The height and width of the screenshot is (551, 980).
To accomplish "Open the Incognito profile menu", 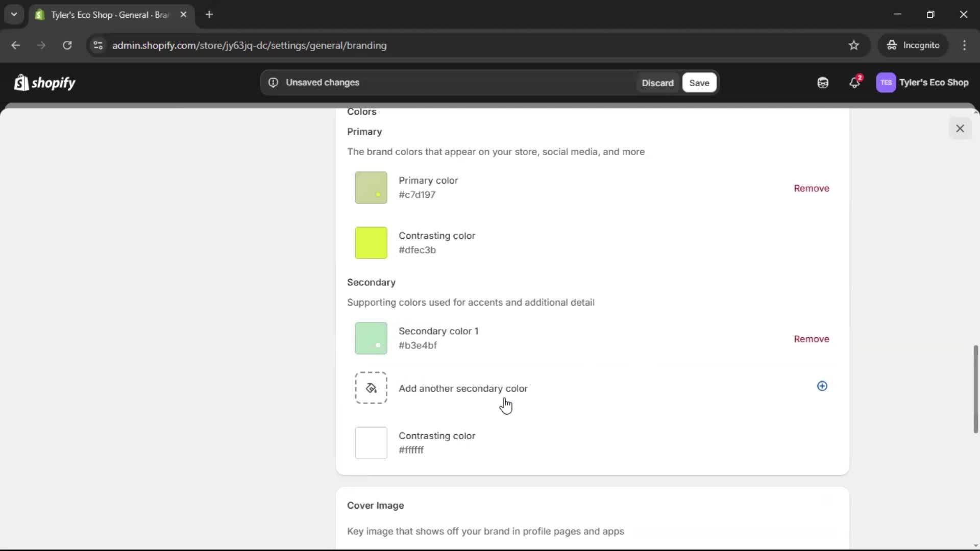I will tap(913, 45).
